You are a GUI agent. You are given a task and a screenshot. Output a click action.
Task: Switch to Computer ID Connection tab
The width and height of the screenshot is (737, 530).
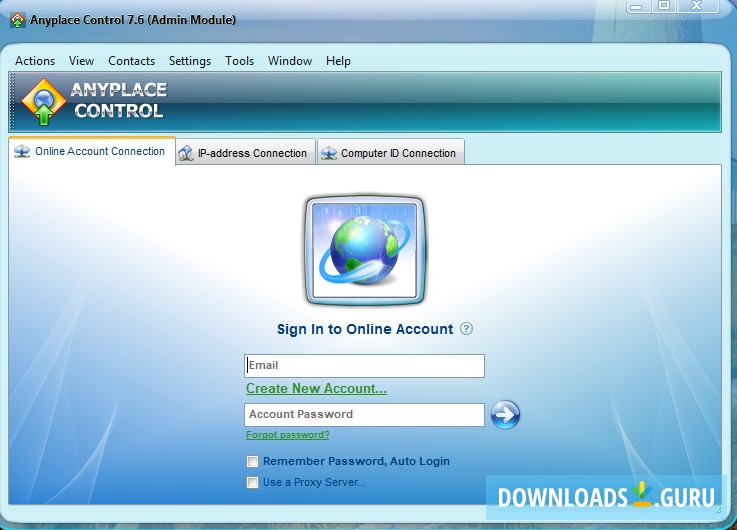[391, 153]
